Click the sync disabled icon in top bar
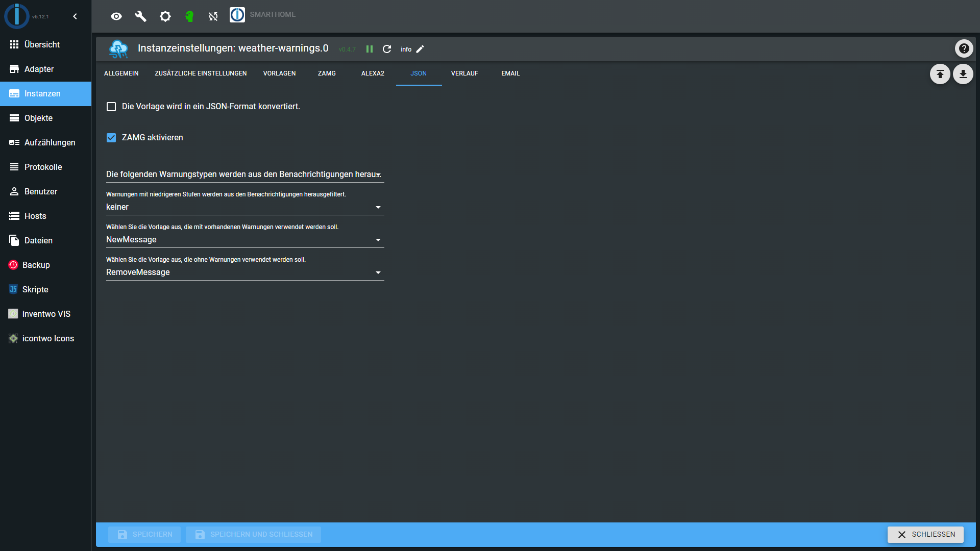Image resolution: width=980 pixels, height=551 pixels. coord(213,16)
